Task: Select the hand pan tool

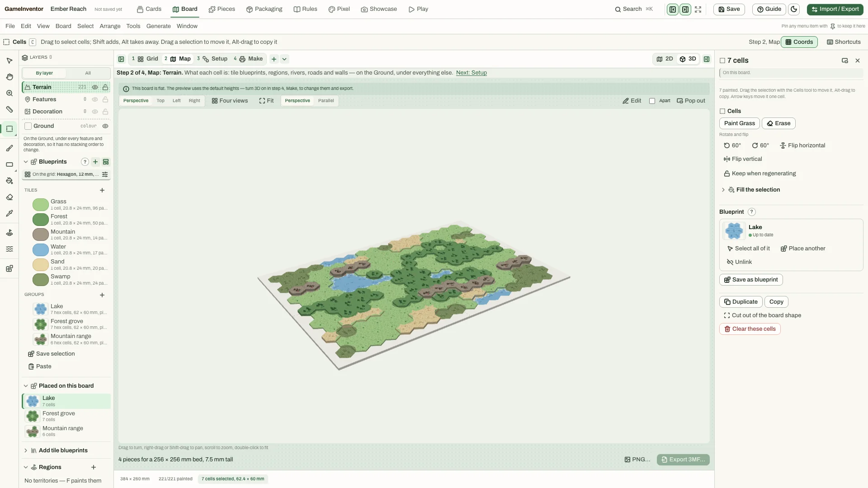Action: 9,77
